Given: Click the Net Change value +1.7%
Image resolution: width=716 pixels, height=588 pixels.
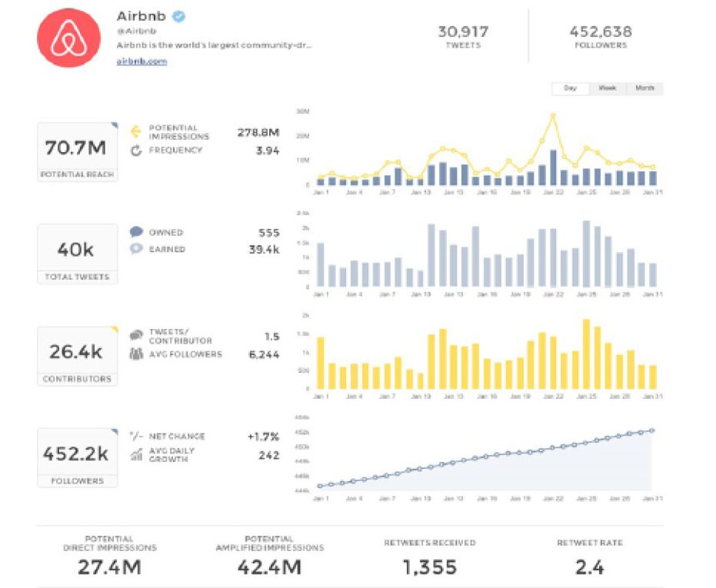Looking at the screenshot, I should tap(263, 437).
